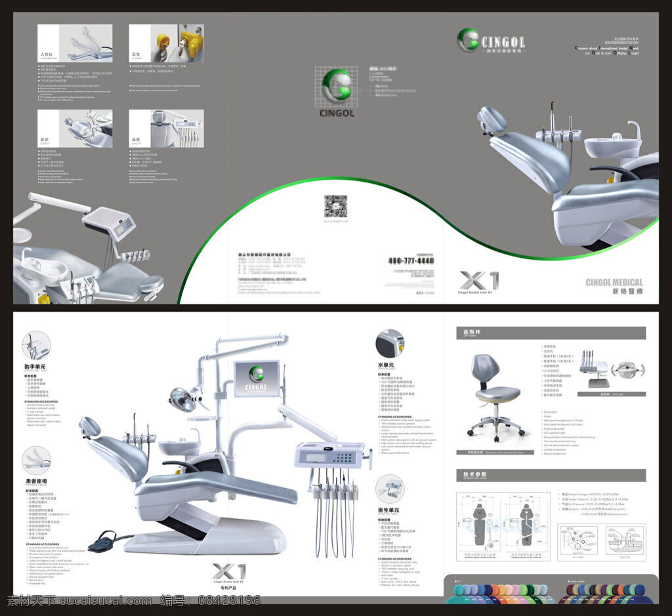Select the "新格醫療" text under CINGOL MEDICAL
The height and width of the screenshot is (616, 672).
tap(627, 291)
